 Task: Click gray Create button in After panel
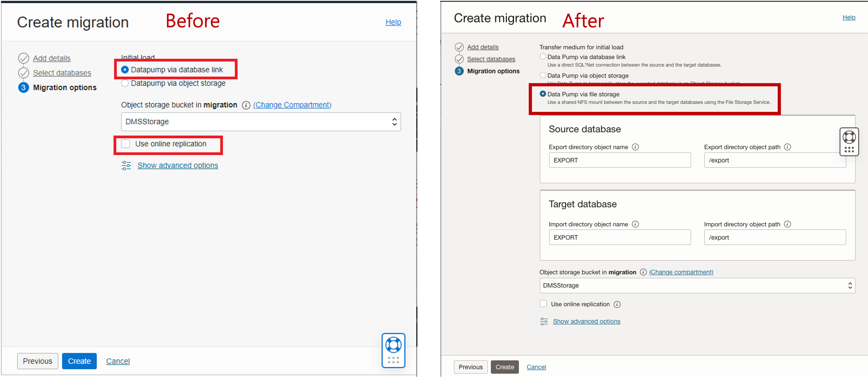click(x=505, y=367)
